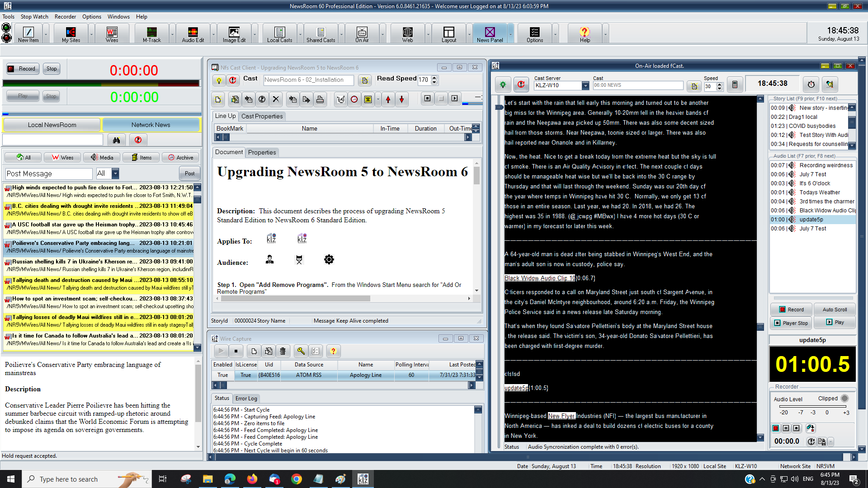Image resolution: width=868 pixels, height=488 pixels.
Task: Click the stopwatch icon in On-Air window
Action: [811, 84]
